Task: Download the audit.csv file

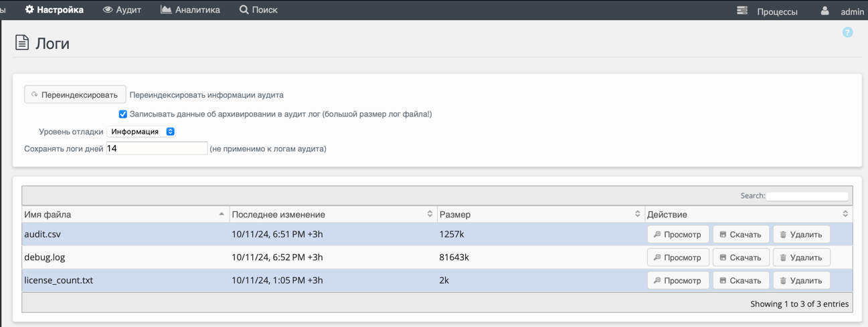Action: [740, 235]
